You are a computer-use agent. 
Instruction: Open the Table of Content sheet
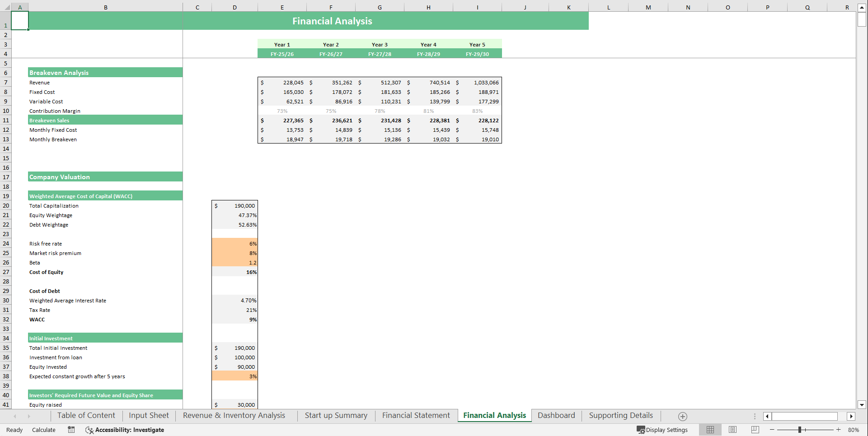(86, 415)
